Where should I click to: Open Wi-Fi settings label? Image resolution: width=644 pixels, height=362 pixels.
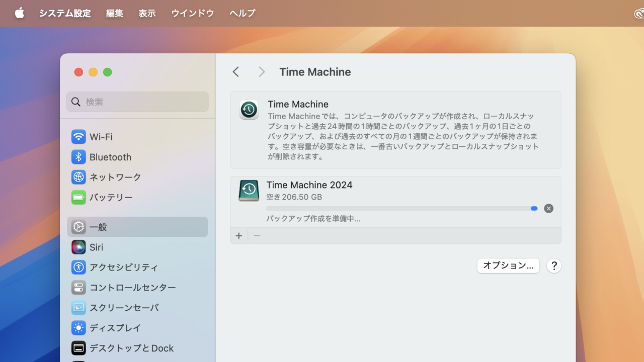101,137
